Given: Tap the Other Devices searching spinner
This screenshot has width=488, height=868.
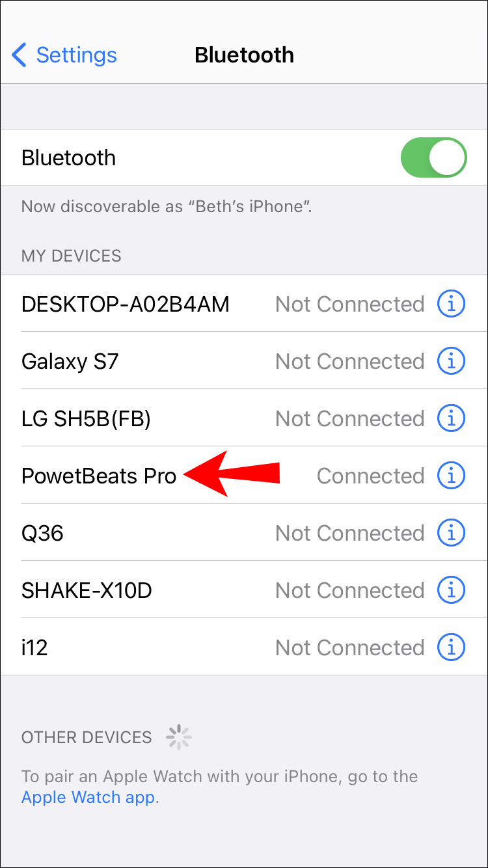Looking at the screenshot, I should 178,737.
